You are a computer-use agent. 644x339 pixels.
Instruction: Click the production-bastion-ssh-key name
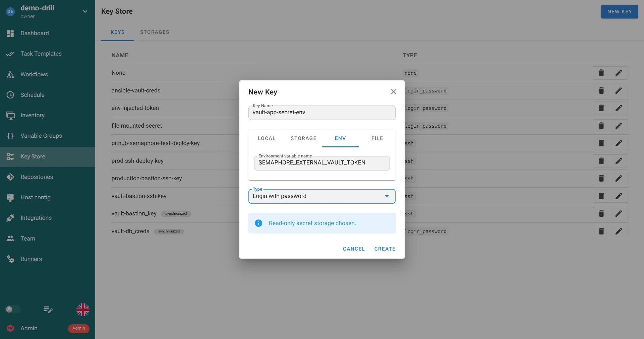coord(147,178)
